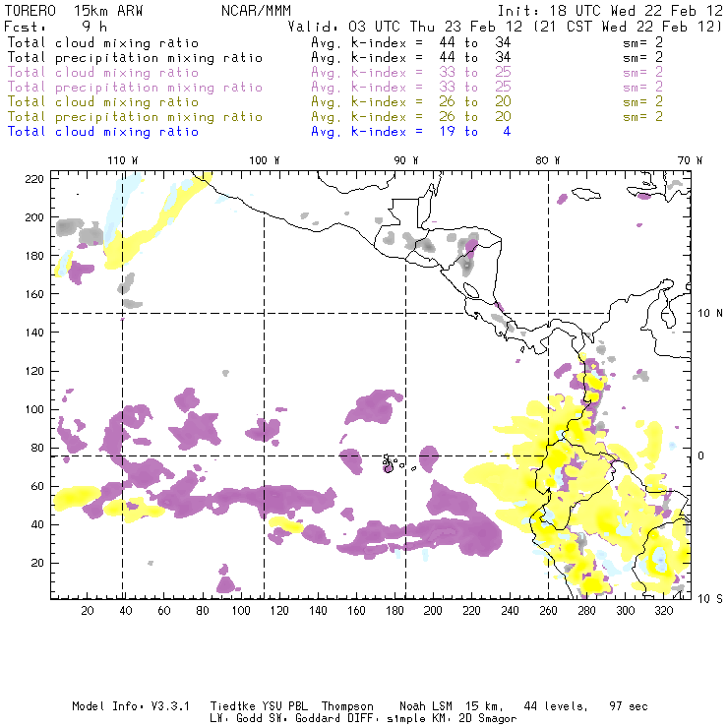The image size is (728, 728).
Task: Select the '0' equator latitude label
Action: tap(701, 455)
